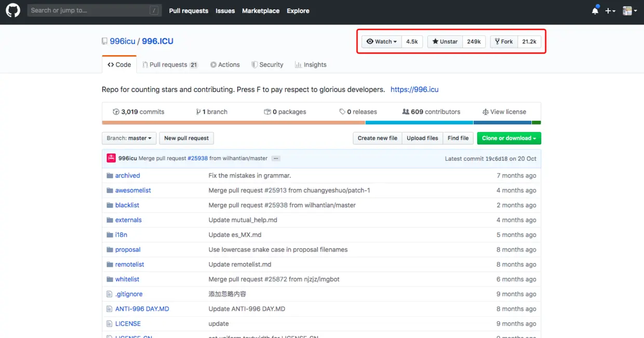Switch to the Actions tab

[225, 64]
